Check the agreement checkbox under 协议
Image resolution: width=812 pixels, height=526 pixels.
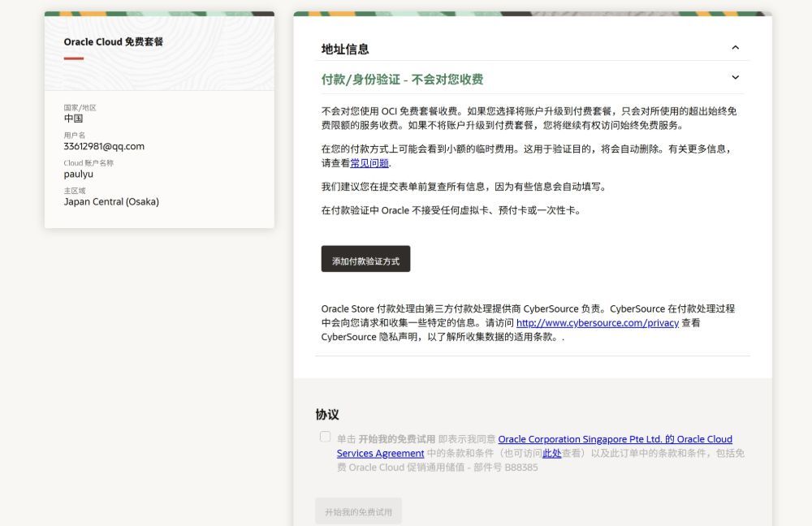point(326,437)
